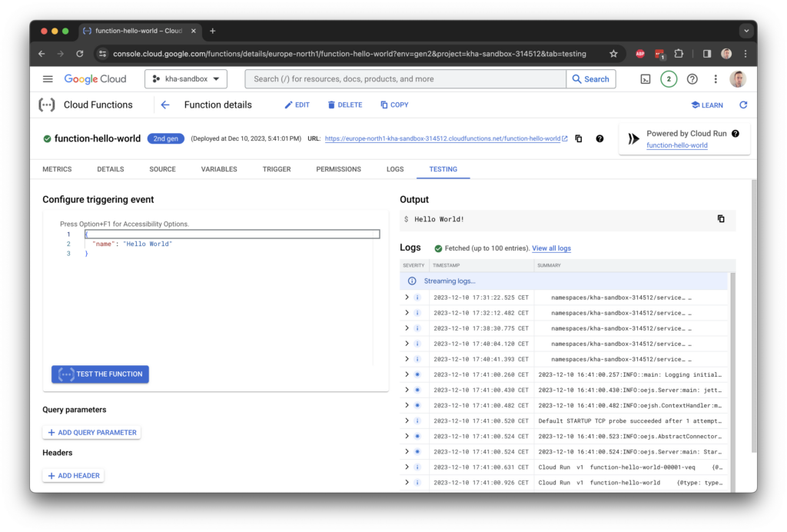This screenshot has width=787, height=532.
Task: Run Test the Function button
Action: [x=101, y=374]
